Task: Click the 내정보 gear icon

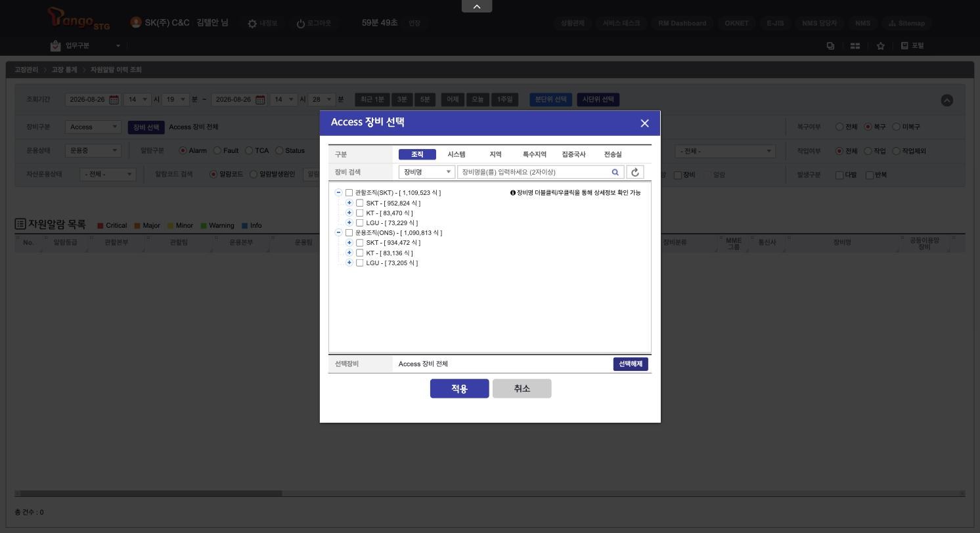Action: (252, 24)
